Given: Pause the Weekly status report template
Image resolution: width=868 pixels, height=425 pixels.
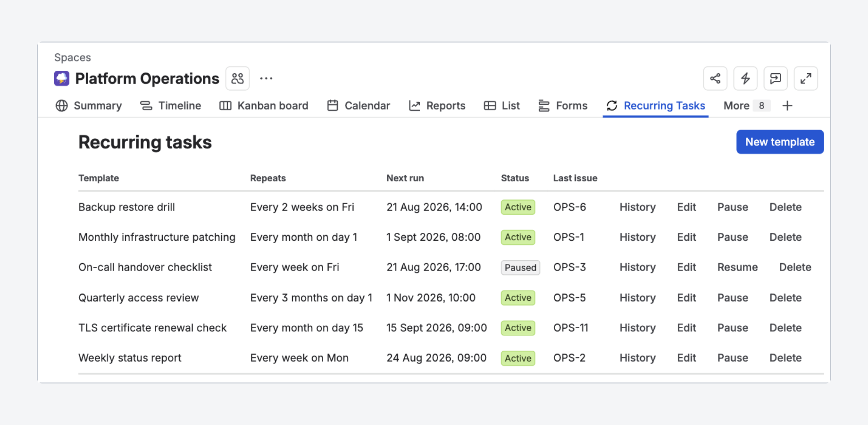Looking at the screenshot, I should (733, 358).
